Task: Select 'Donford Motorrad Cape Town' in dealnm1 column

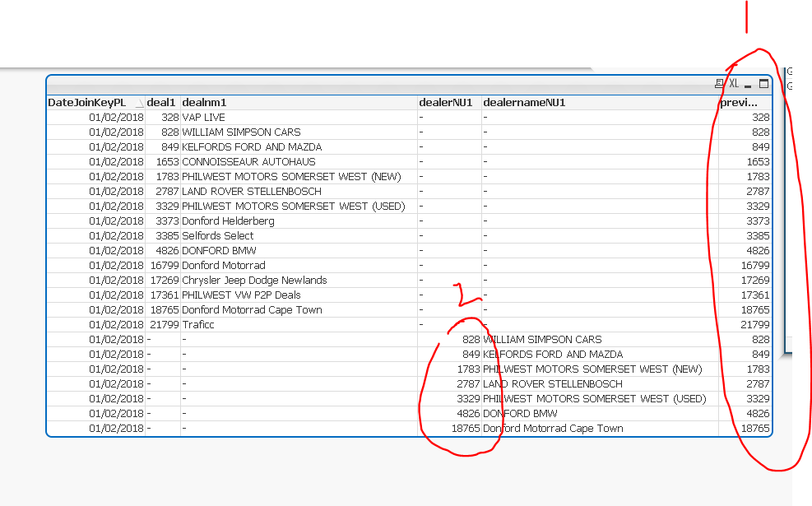Action: 253,309
